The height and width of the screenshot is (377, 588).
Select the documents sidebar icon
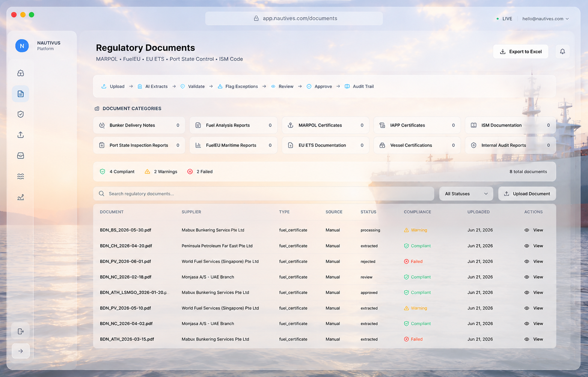[21, 94]
